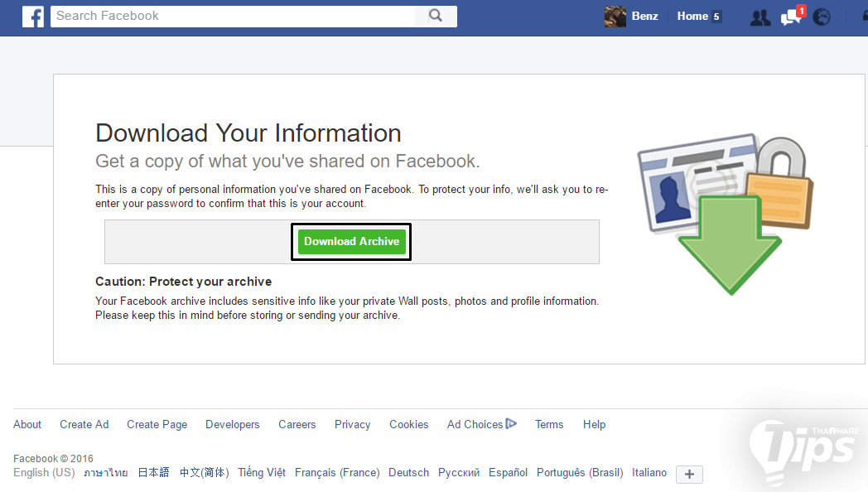
Task: Open the Developers footer link
Action: point(233,424)
